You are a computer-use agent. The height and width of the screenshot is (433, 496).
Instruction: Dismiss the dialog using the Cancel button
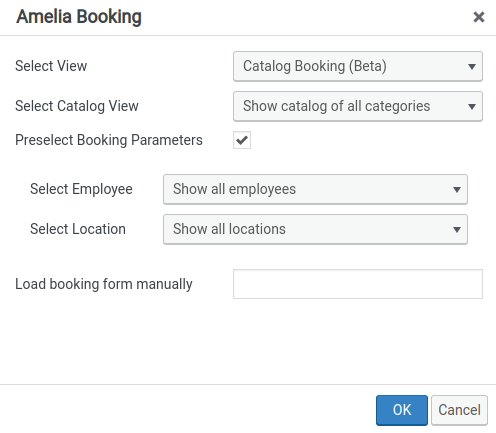(x=459, y=410)
